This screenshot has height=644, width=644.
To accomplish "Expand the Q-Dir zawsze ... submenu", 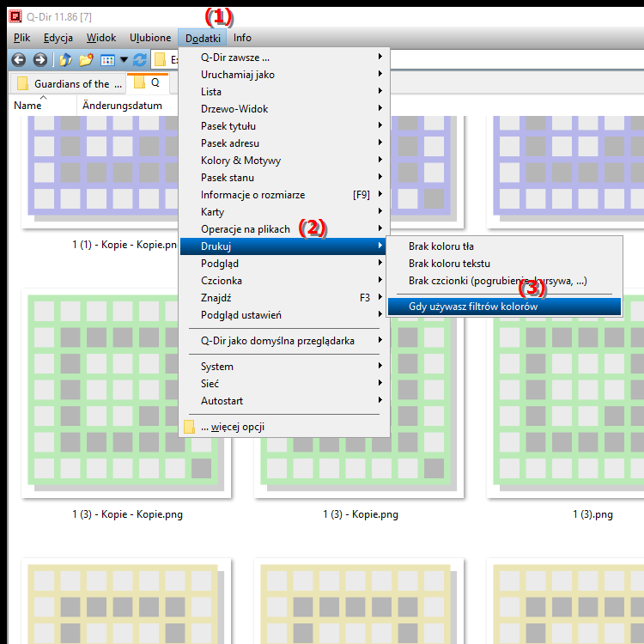I will [x=284, y=58].
